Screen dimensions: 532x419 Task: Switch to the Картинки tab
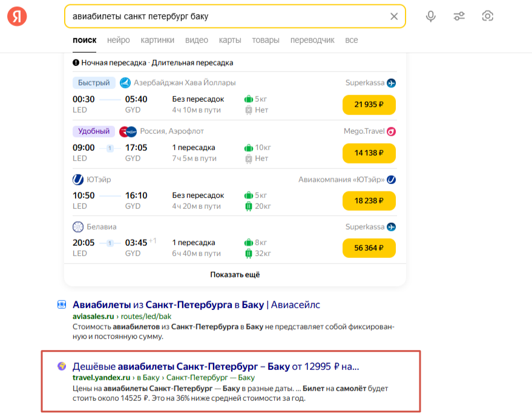click(157, 40)
